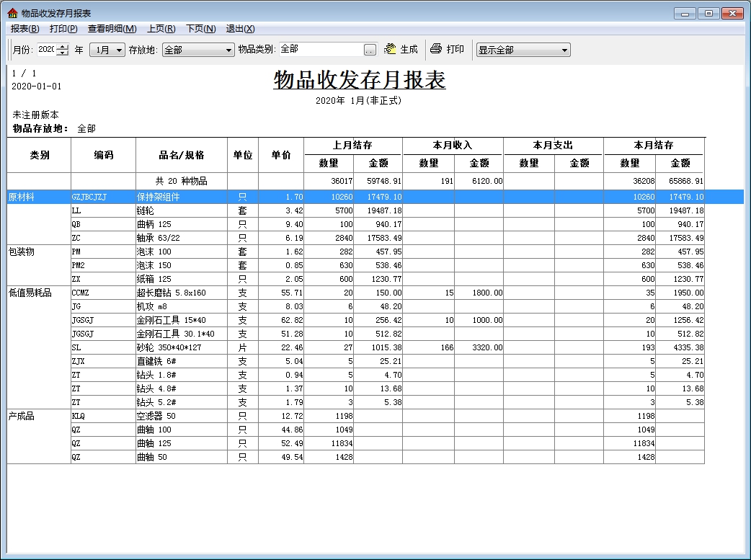Open the 打印(P) menu
The height and width of the screenshot is (560, 751).
[63, 29]
